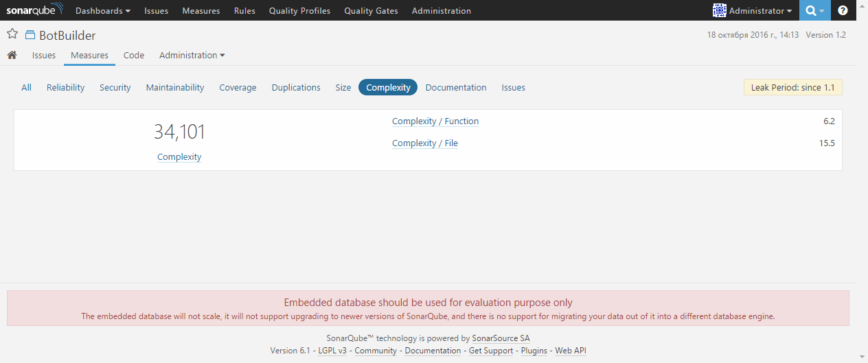Open the help question mark icon

[843, 10]
